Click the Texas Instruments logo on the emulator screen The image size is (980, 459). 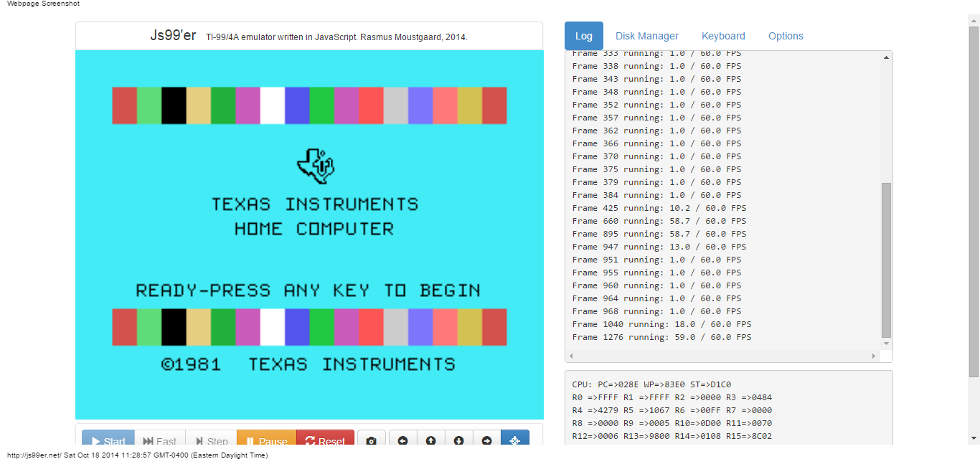pyautogui.click(x=315, y=166)
